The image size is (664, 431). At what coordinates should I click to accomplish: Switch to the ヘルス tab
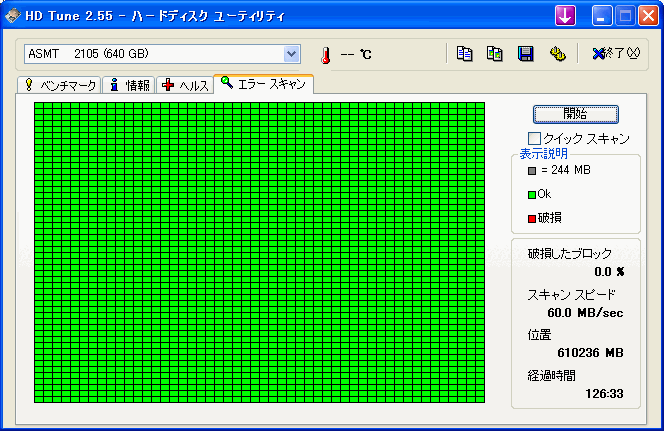(185, 85)
